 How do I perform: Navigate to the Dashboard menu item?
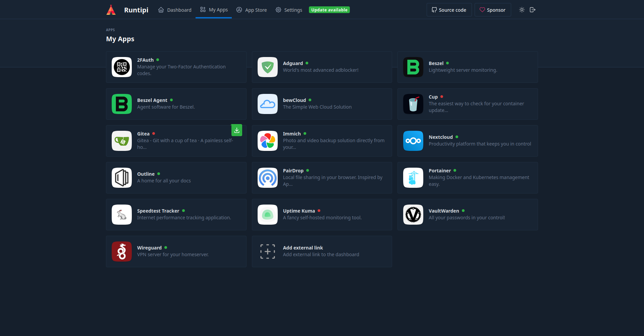[x=174, y=10]
